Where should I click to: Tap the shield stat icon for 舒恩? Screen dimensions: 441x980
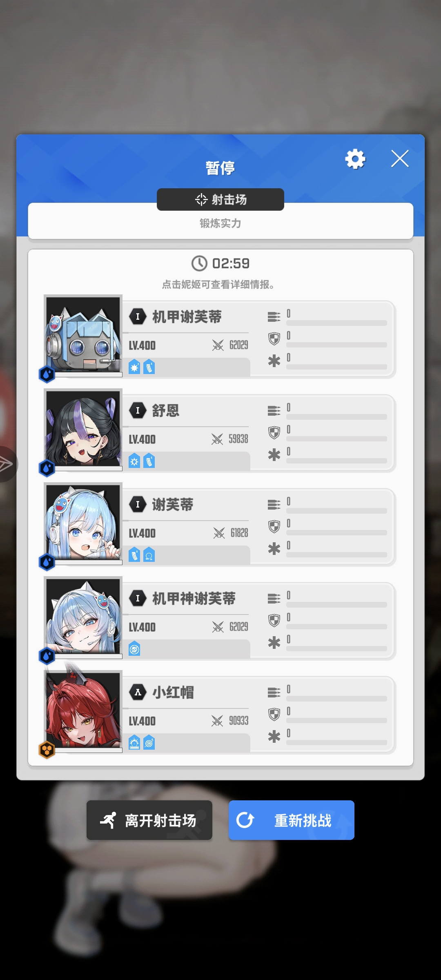(x=274, y=432)
